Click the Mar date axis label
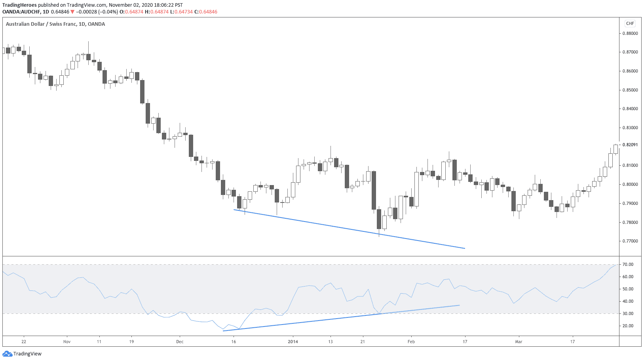This screenshot has height=361, width=644. point(519,342)
